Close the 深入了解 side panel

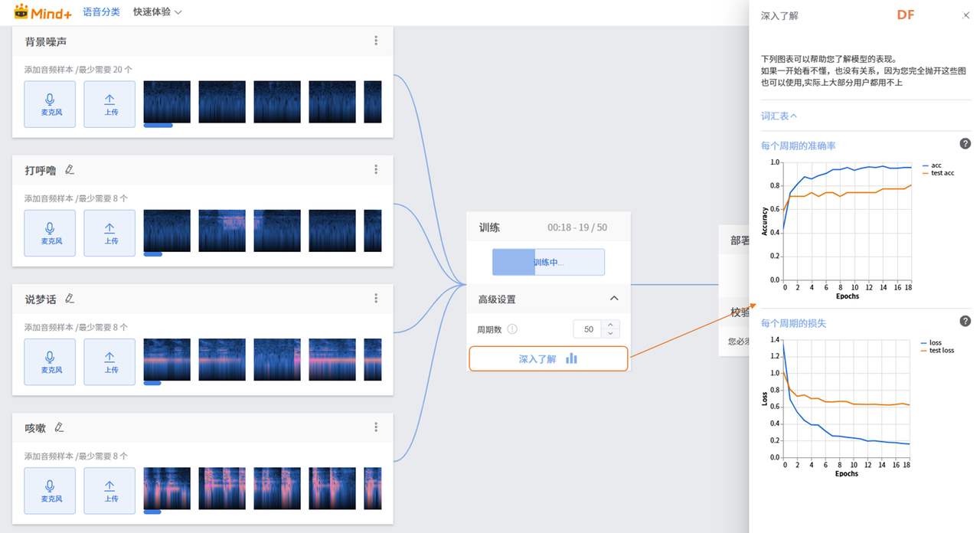coord(965,15)
